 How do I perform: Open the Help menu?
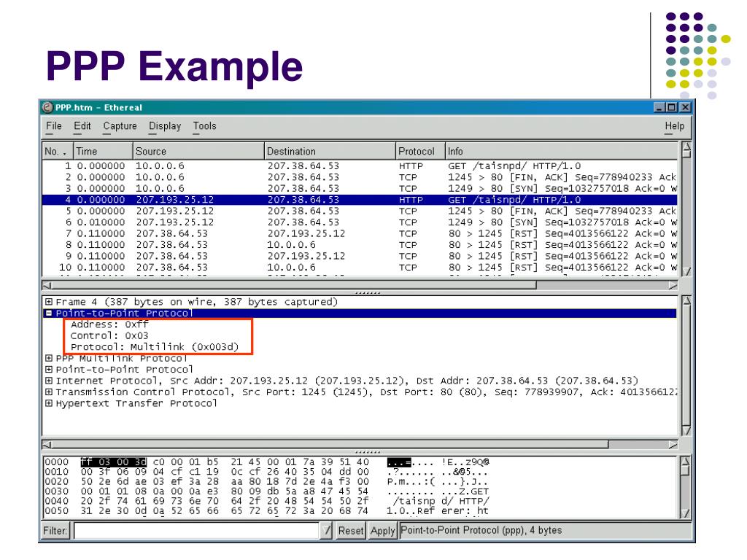[x=675, y=126]
